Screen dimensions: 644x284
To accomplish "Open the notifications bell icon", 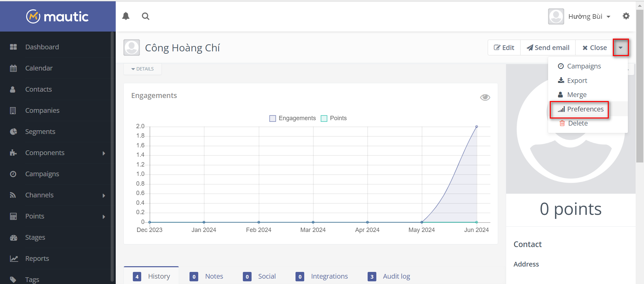I will tap(126, 16).
